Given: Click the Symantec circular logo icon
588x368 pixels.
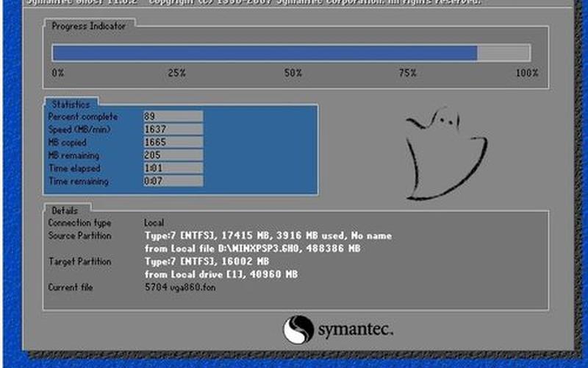Looking at the screenshot, I should pyautogui.click(x=298, y=329).
